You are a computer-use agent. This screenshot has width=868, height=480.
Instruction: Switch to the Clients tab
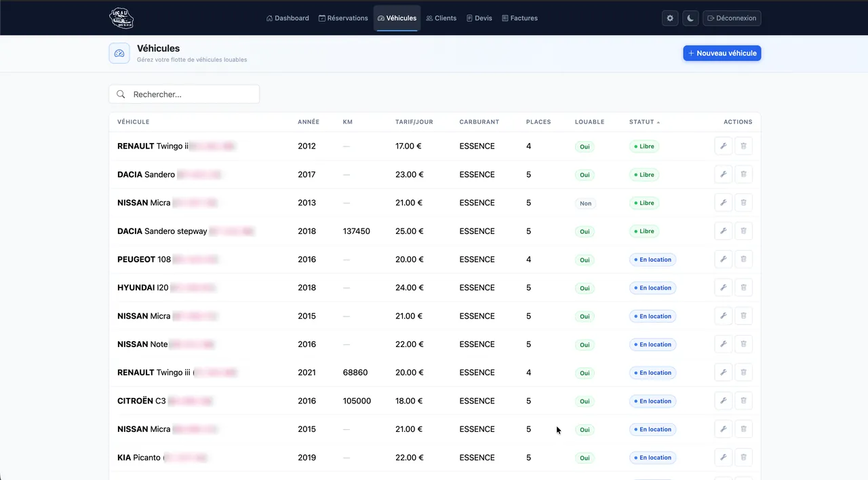click(441, 18)
